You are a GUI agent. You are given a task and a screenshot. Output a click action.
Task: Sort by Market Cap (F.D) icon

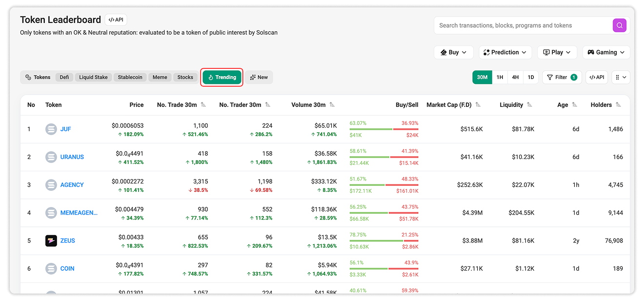(x=478, y=105)
